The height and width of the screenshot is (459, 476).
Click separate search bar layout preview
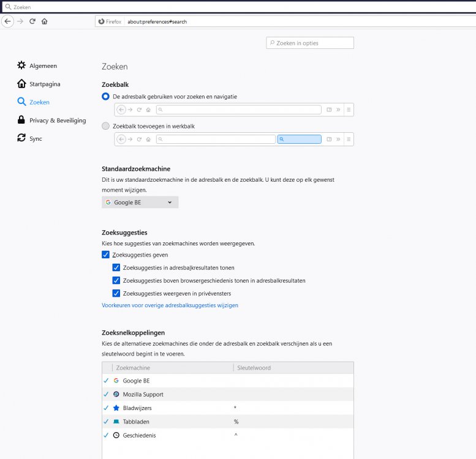[234, 139]
